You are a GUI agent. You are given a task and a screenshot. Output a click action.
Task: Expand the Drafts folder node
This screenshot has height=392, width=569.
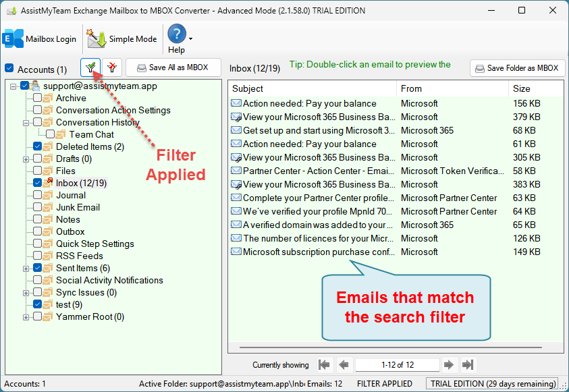click(26, 159)
